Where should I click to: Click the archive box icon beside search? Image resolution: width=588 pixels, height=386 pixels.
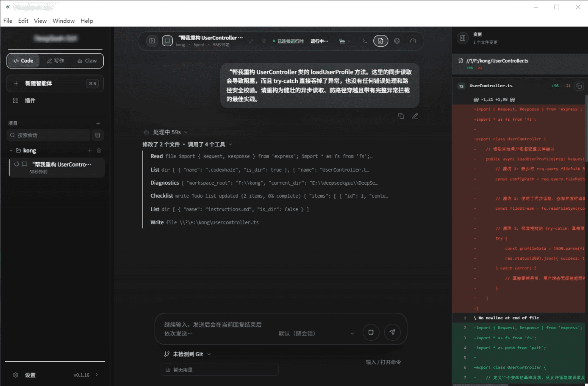[98, 135]
